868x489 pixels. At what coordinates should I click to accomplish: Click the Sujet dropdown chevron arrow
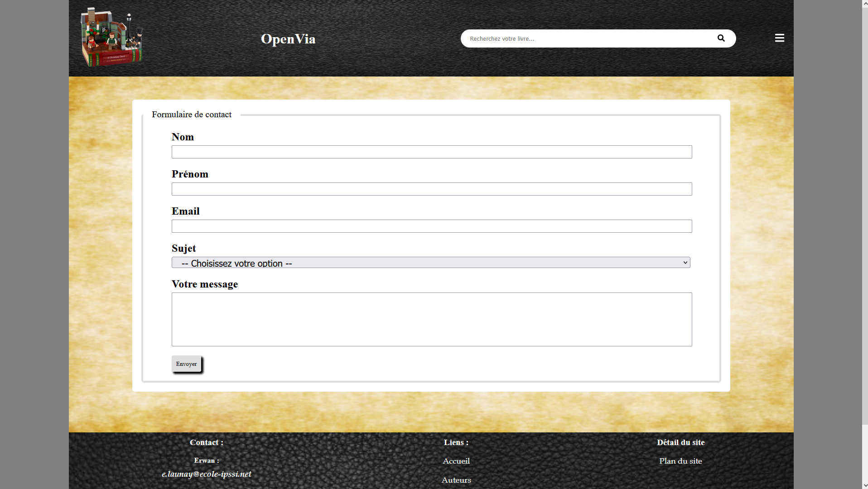[x=685, y=263]
